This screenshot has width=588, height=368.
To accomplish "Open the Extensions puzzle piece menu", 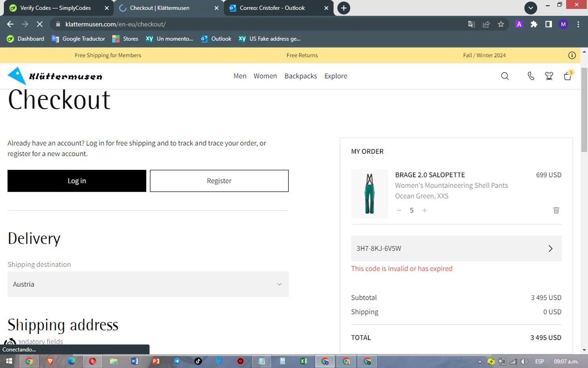I will 534,24.
